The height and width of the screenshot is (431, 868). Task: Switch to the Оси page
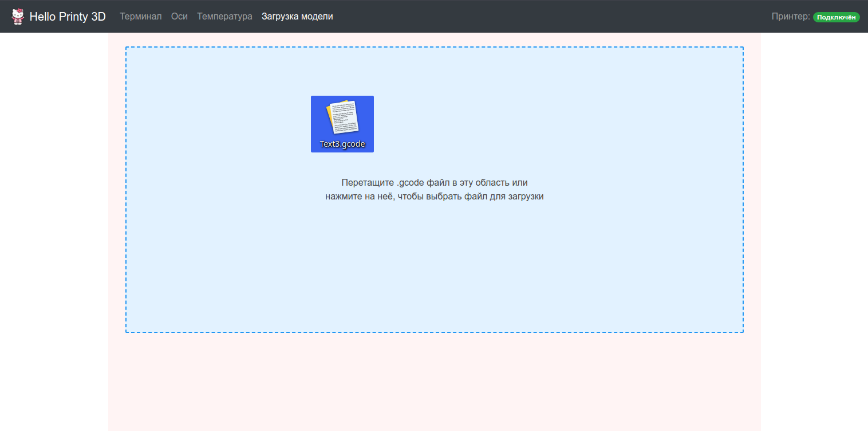tap(179, 17)
